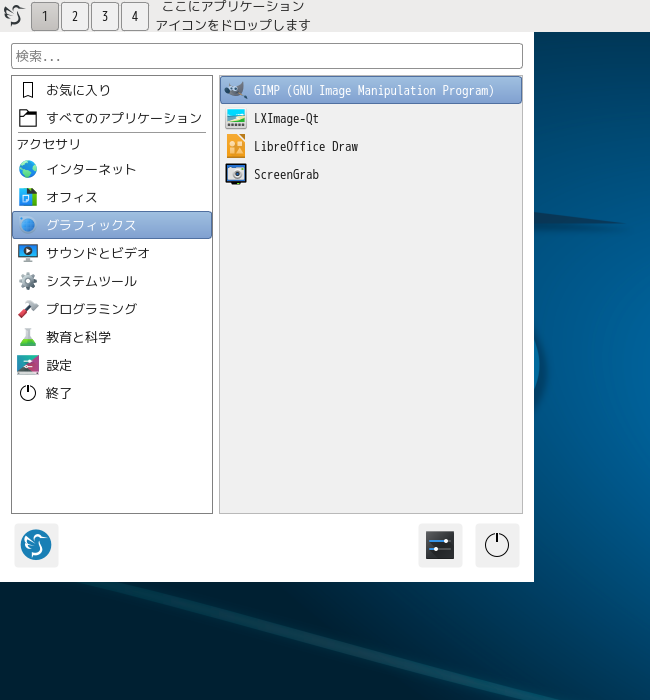Viewport: 650px width, 700px height.
Task: Click ここにアプリケーションアイコンをドロップします quicklaunch text
Action: coord(233,16)
